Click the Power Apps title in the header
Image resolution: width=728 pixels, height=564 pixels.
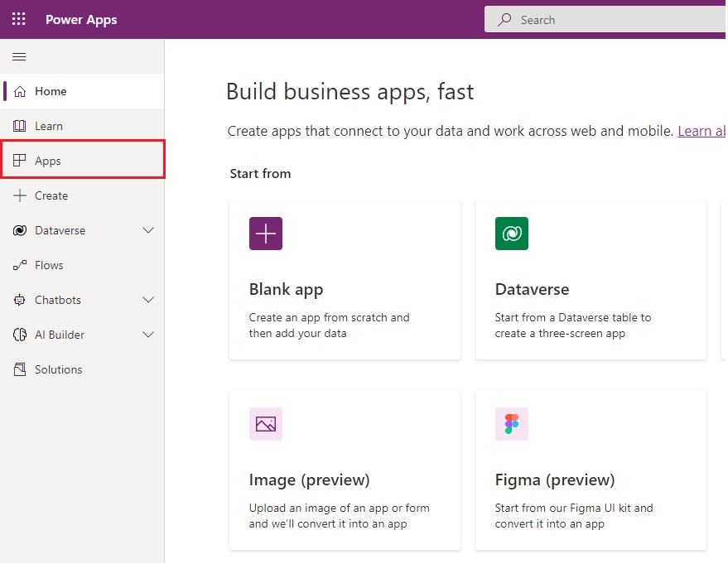[81, 20]
